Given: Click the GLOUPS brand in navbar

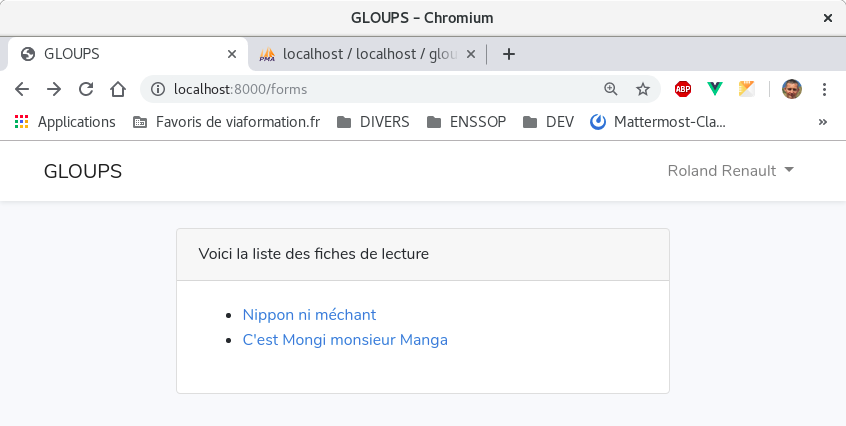Looking at the screenshot, I should tap(83, 171).
